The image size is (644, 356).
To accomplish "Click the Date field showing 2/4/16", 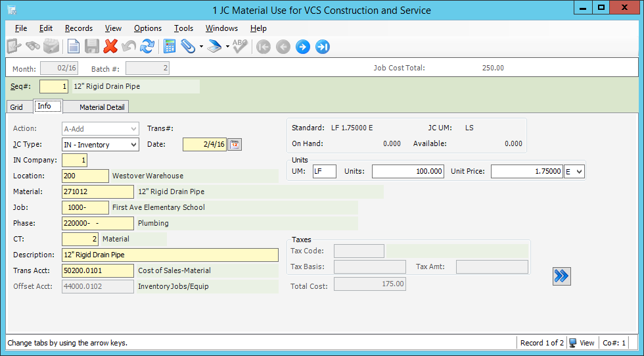I will (x=204, y=144).
